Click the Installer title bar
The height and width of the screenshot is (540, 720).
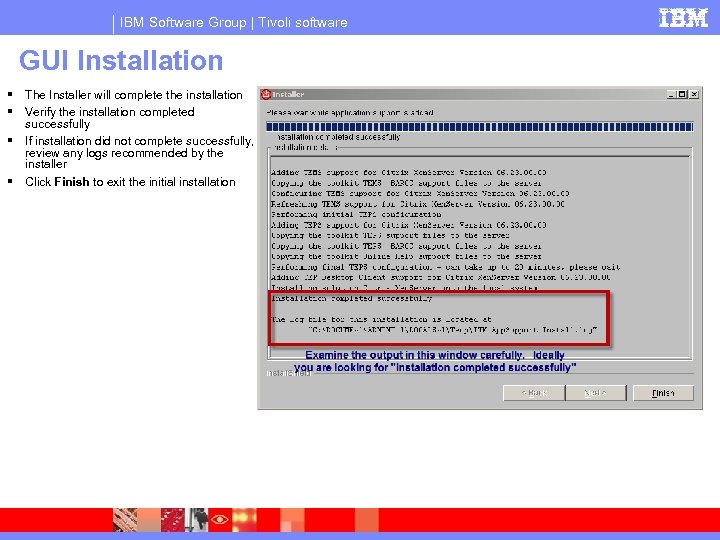coord(480,94)
